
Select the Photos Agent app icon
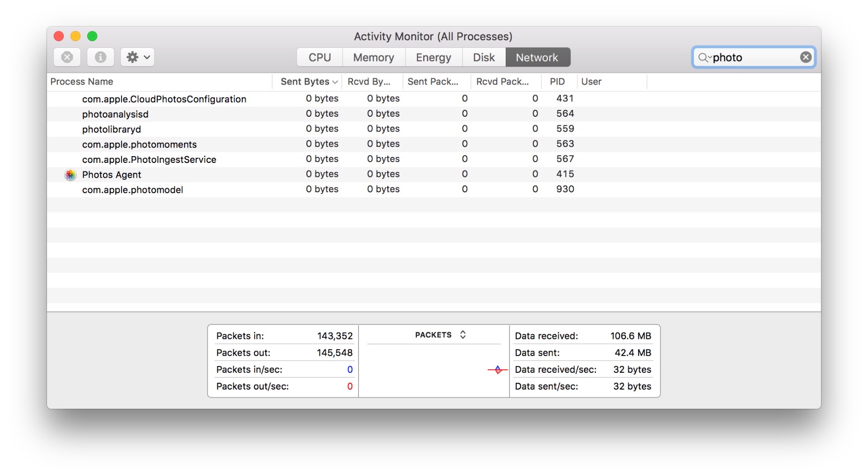70,175
